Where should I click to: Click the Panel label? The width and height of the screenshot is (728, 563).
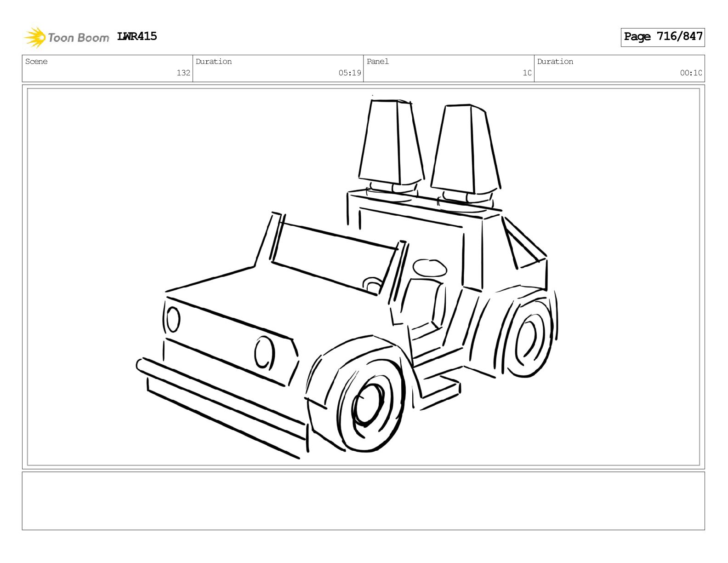tap(378, 62)
